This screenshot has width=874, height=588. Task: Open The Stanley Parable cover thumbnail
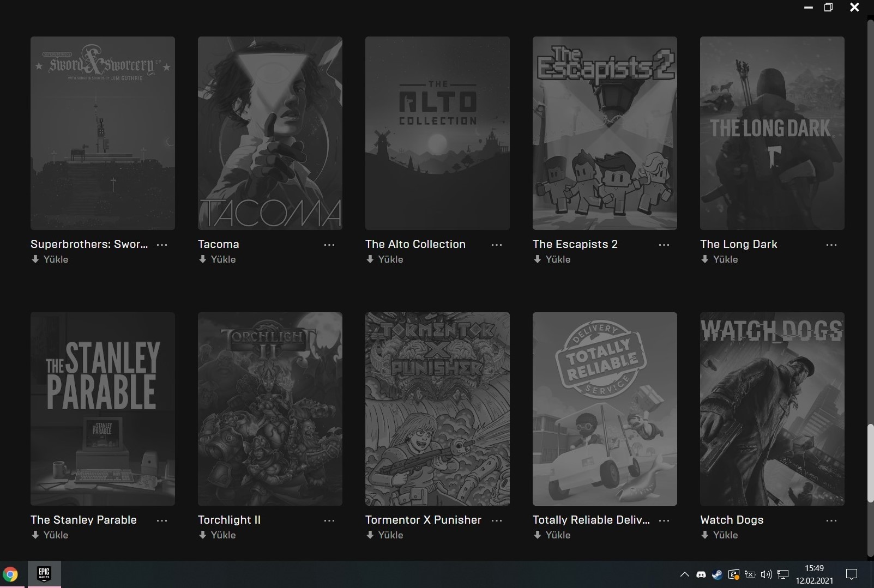pos(103,409)
